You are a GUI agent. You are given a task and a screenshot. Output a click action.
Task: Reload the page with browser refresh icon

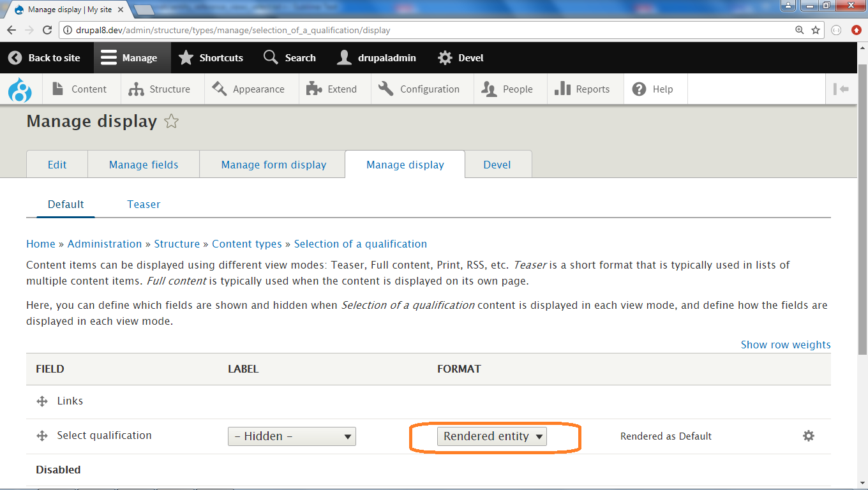[x=47, y=30]
